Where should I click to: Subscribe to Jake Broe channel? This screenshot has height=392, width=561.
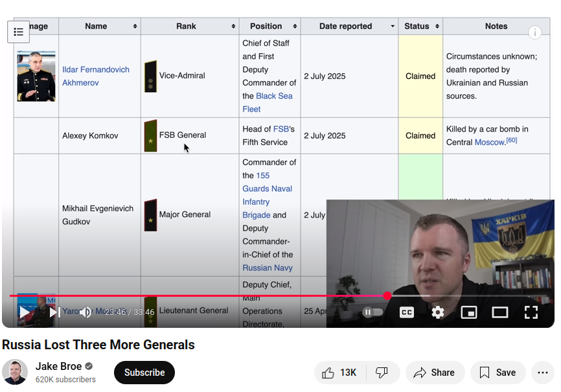pyautogui.click(x=144, y=373)
